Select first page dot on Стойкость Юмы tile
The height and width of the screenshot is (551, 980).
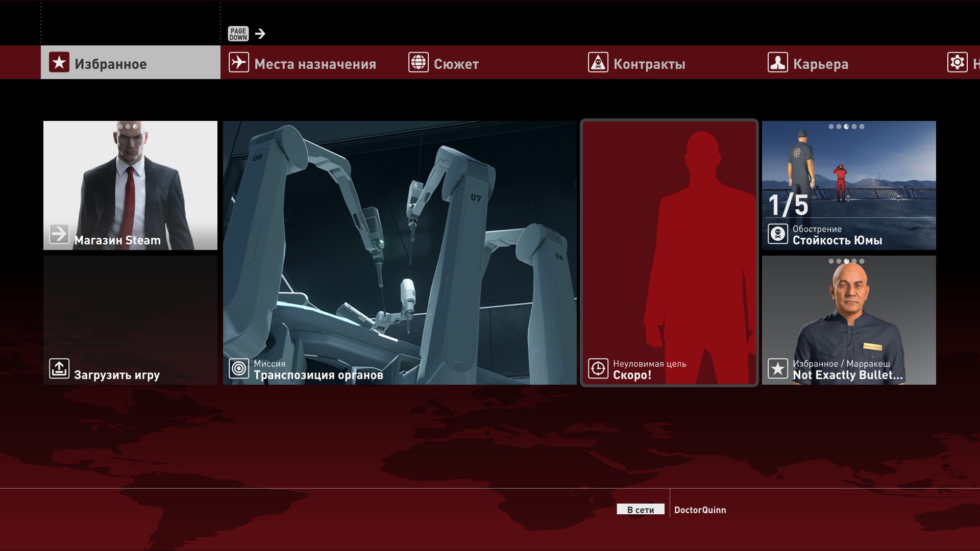pyautogui.click(x=831, y=127)
